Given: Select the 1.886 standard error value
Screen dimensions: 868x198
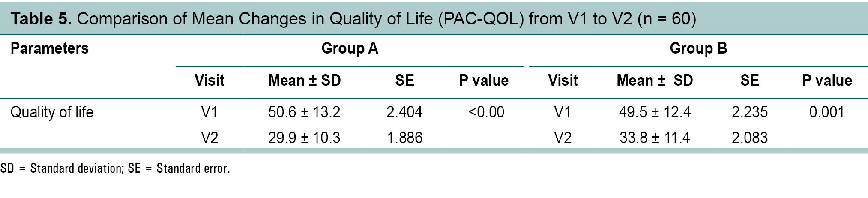Looking at the screenshot, I should tap(404, 138).
